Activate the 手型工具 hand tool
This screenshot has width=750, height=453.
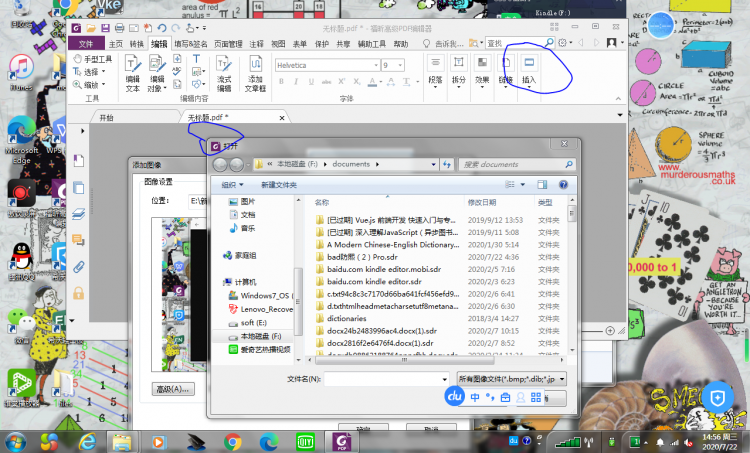point(93,59)
